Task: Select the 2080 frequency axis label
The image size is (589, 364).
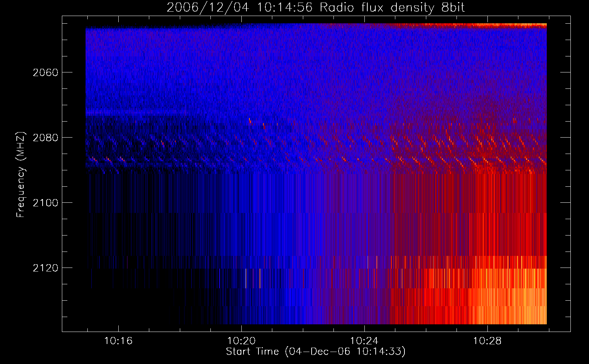Action: coord(46,138)
